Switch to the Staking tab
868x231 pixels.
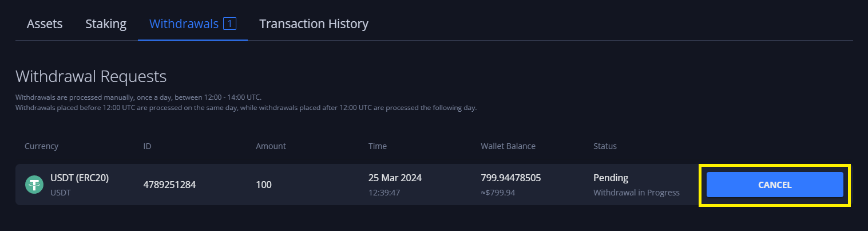pyautogui.click(x=106, y=24)
